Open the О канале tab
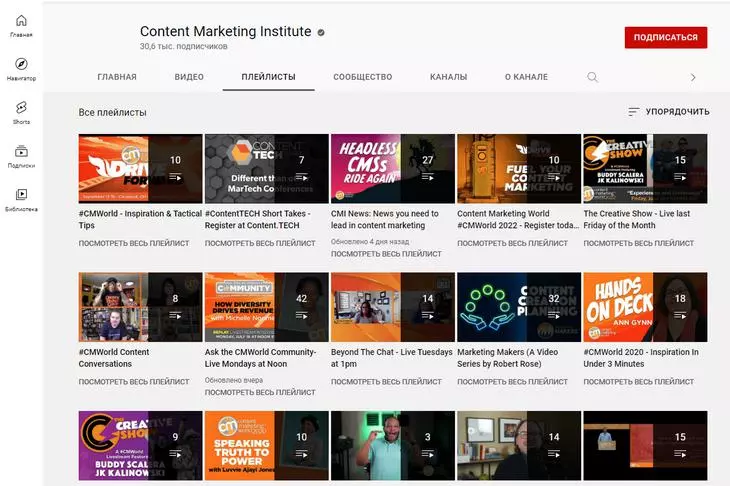Image resolution: width=730 pixels, height=486 pixels. click(525, 77)
